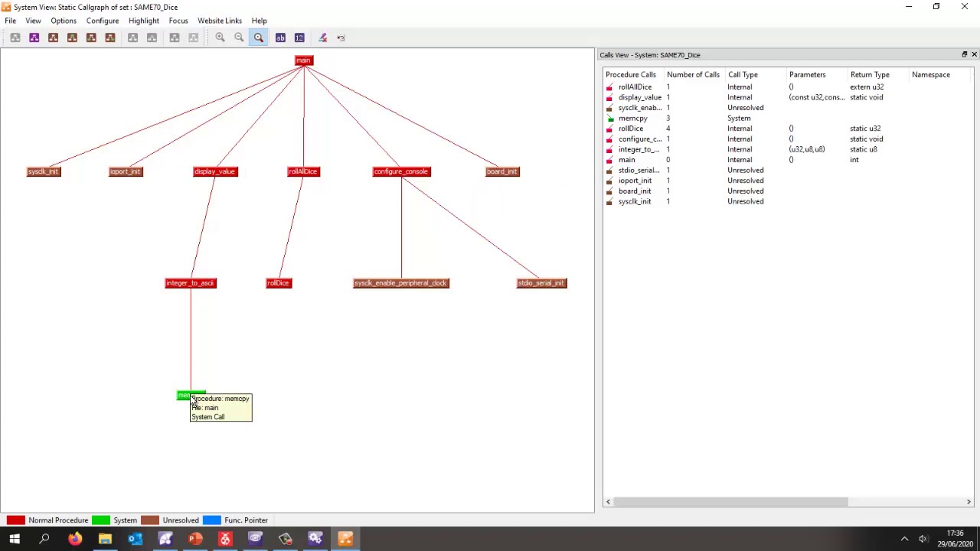Select the ioport_init graph node
This screenshot has width=980, height=551.
tap(126, 171)
